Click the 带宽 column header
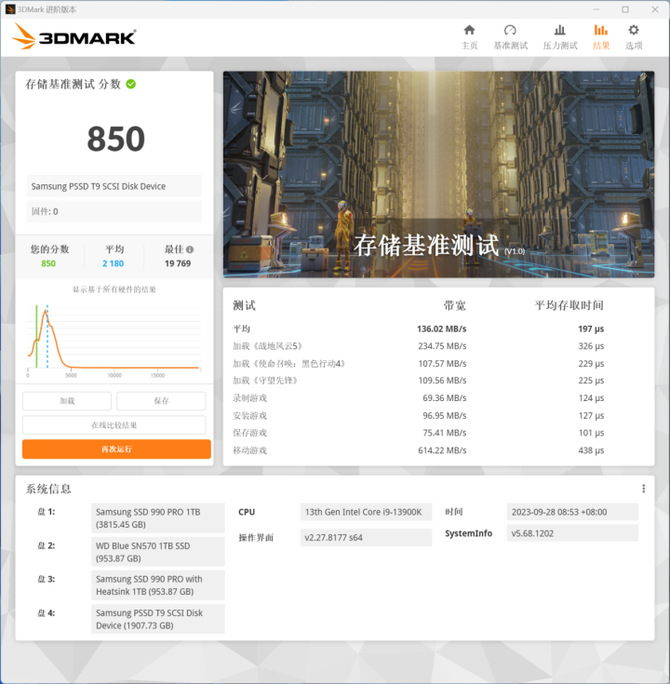670x684 pixels. click(x=455, y=305)
